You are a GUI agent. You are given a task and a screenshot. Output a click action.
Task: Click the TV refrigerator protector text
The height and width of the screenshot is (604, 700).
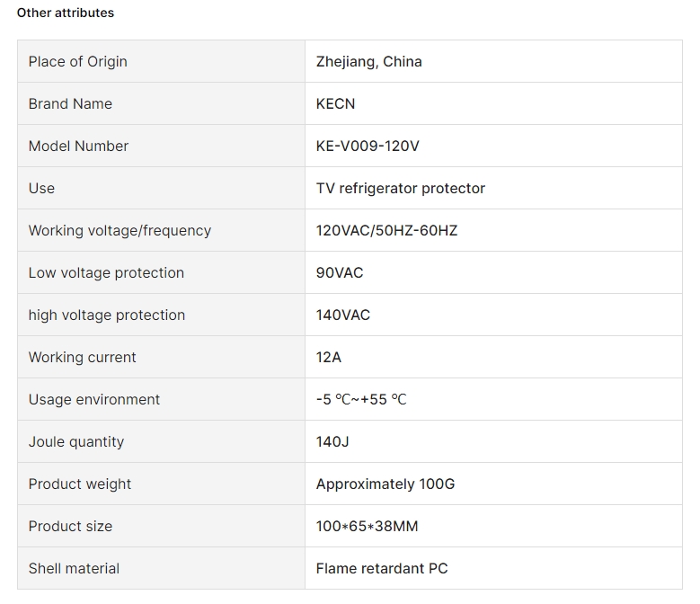click(x=401, y=189)
